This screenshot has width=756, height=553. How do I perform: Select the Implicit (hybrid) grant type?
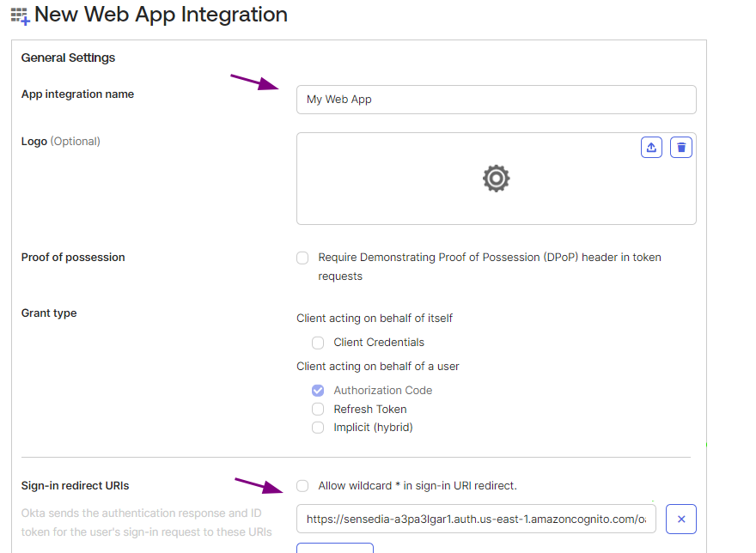(x=318, y=427)
